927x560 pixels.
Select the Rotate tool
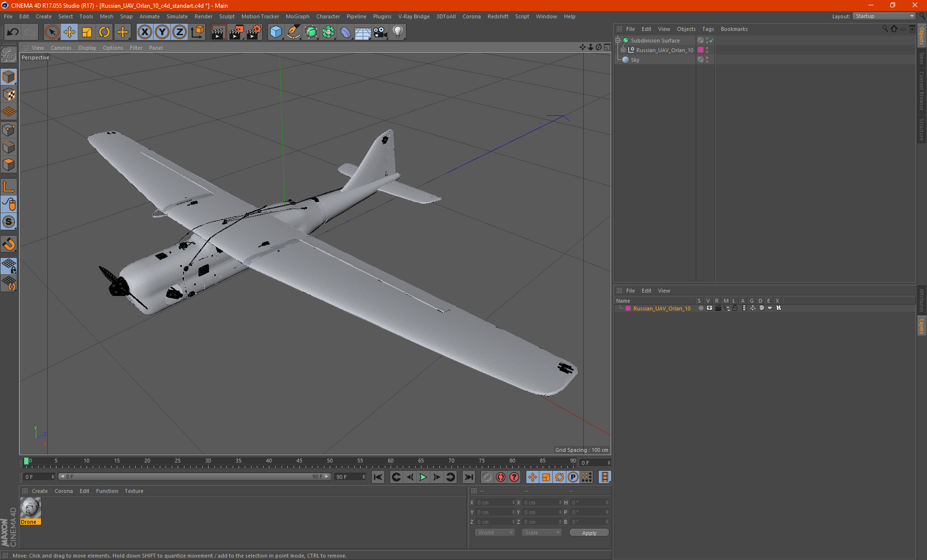(x=104, y=32)
